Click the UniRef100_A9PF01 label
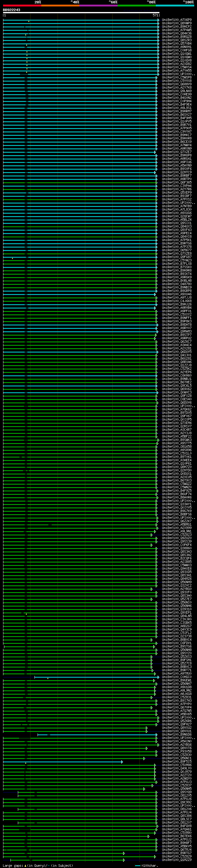 click(x=176, y=311)
